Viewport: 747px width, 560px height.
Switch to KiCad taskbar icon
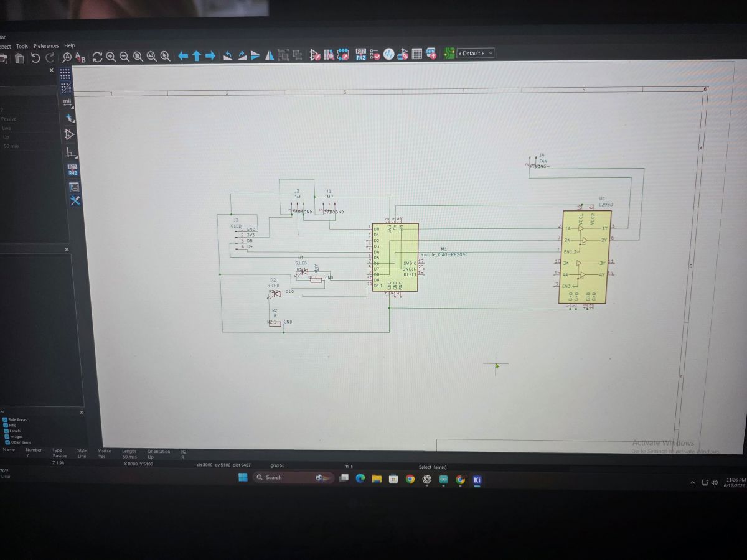pyautogui.click(x=477, y=480)
